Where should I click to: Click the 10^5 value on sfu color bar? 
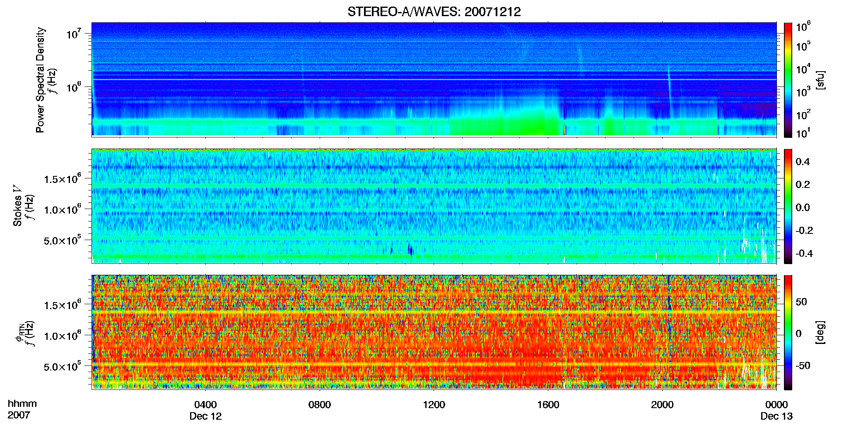pyautogui.click(x=803, y=46)
